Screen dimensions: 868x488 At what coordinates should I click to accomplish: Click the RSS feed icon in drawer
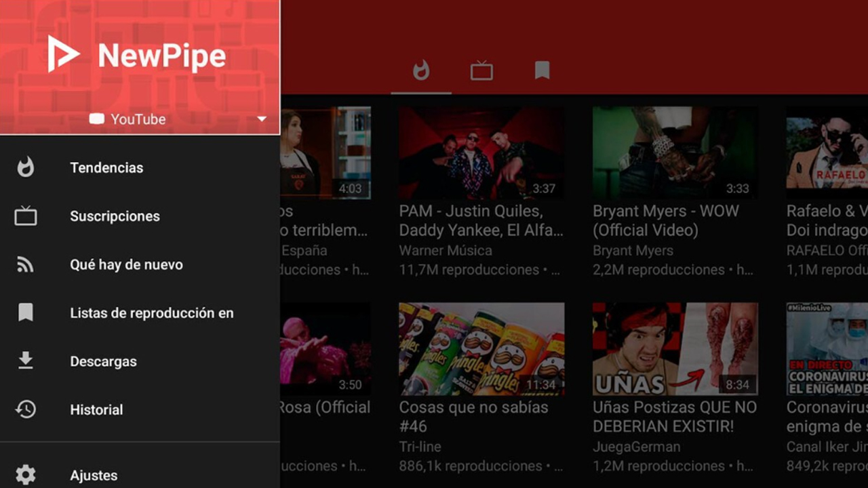coord(26,264)
